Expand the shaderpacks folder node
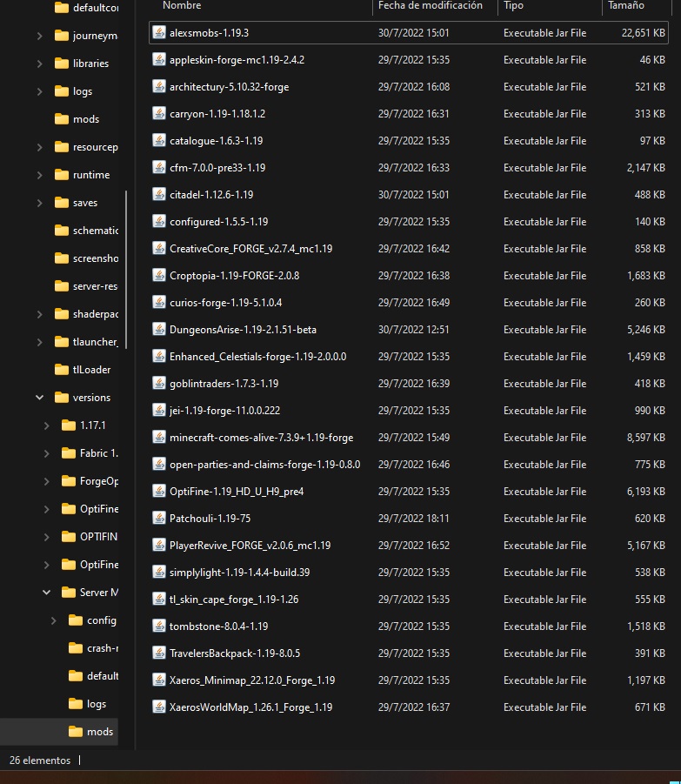The height and width of the screenshot is (784, 681). tap(39, 314)
